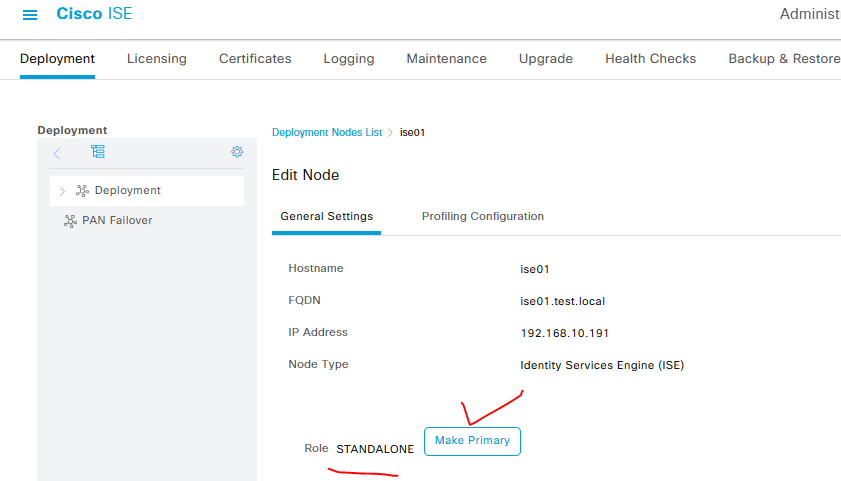This screenshot has height=481, width=841.
Task: Click the PAN Failover cluster icon
Action: [70, 221]
